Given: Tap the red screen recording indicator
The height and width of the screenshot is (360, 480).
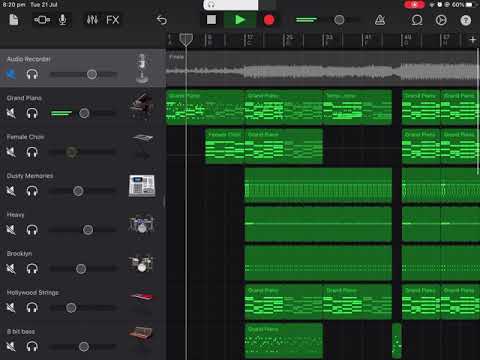Looking at the screenshot, I should coord(414,5).
